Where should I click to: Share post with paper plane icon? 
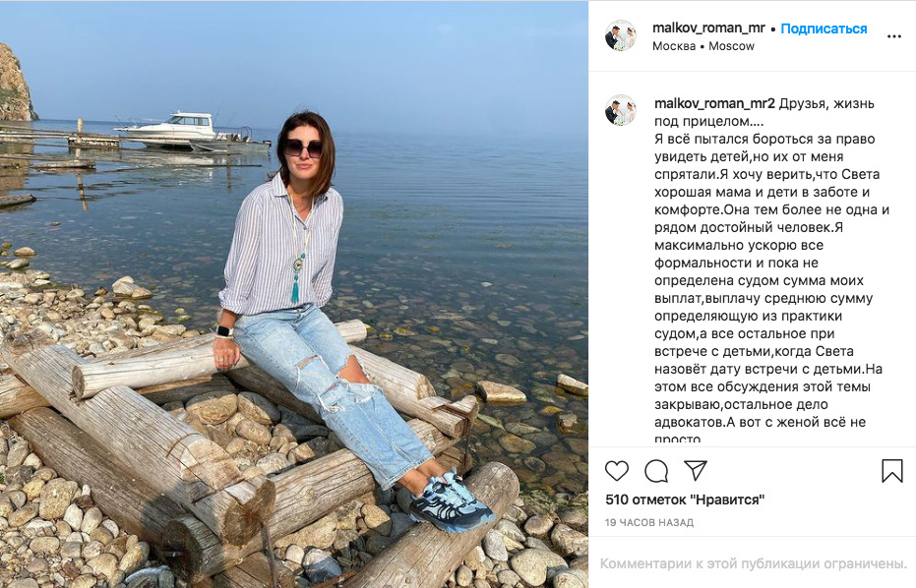click(x=696, y=470)
